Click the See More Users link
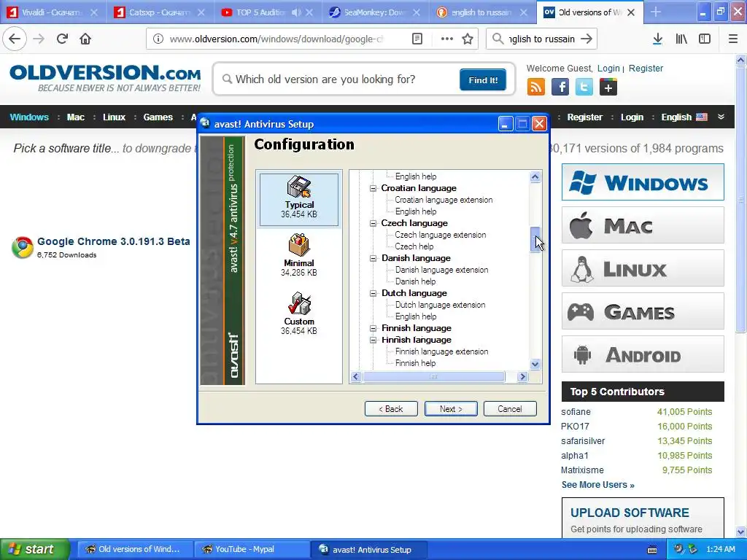 [598, 485]
